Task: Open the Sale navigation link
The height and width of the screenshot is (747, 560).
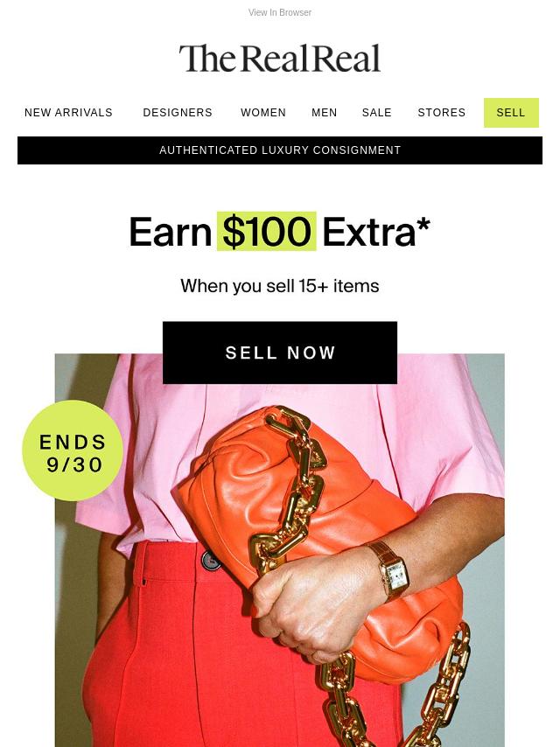Action: click(x=376, y=113)
